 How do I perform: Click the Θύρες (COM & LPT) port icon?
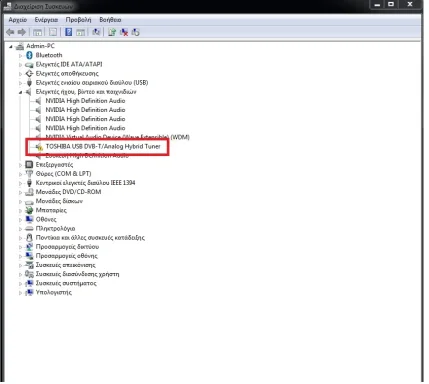[29, 173]
